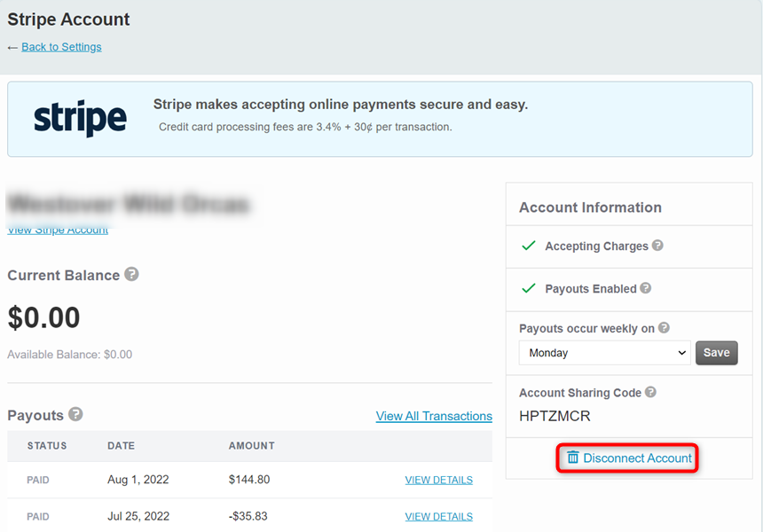Click the Stripe logo in banner
This screenshot has width=763, height=532.
pyautogui.click(x=80, y=118)
